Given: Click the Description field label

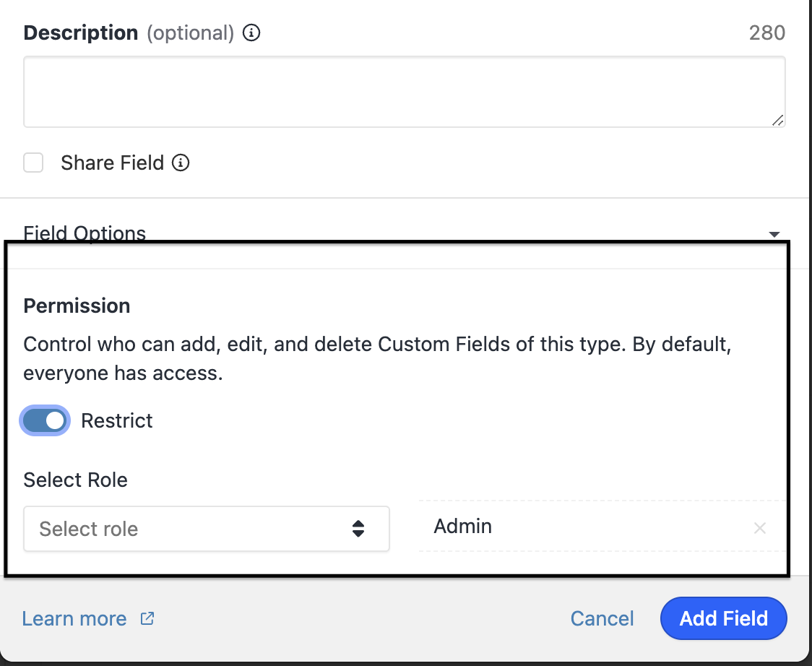Looking at the screenshot, I should click(80, 33).
